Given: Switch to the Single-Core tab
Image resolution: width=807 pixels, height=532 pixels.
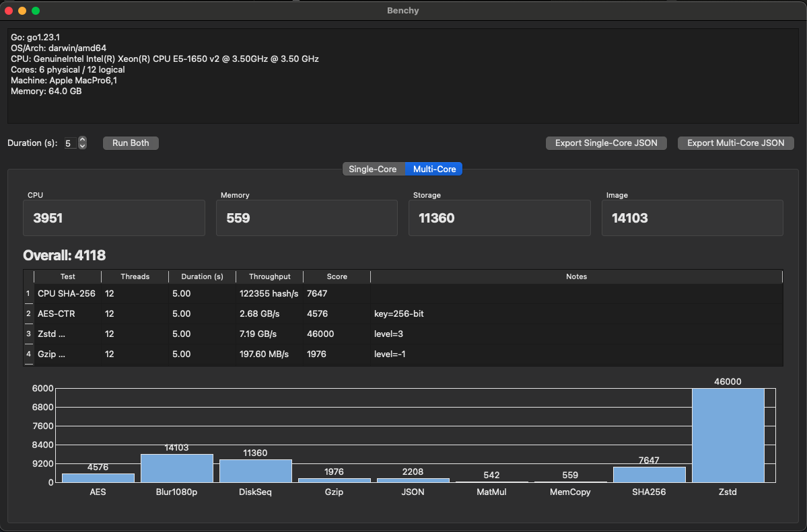Looking at the screenshot, I should 373,169.
